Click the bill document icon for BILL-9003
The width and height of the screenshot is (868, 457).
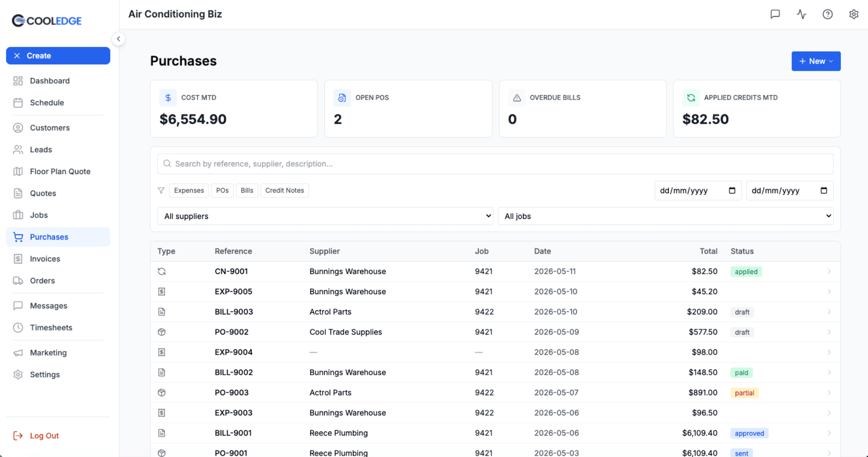coord(162,312)
